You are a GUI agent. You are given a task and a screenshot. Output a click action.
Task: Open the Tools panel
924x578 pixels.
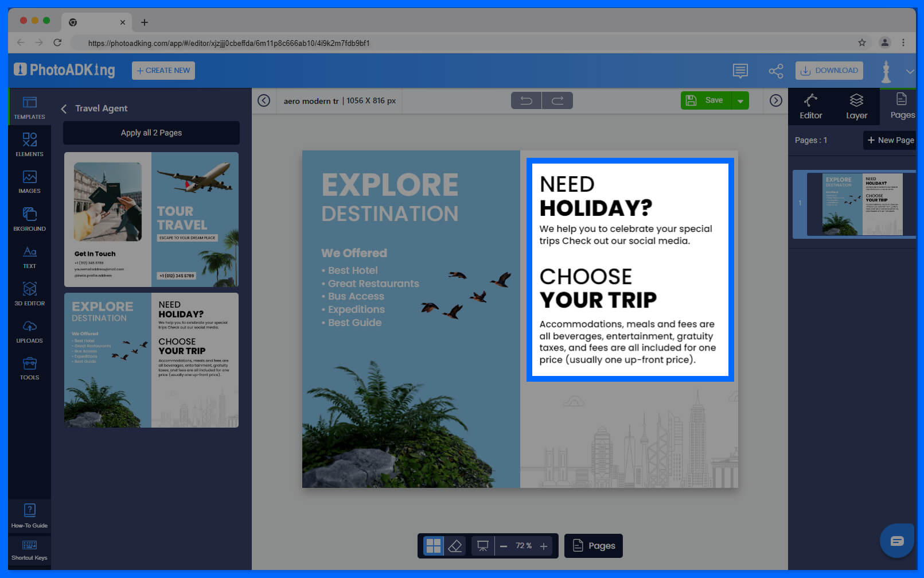point(29,368)
